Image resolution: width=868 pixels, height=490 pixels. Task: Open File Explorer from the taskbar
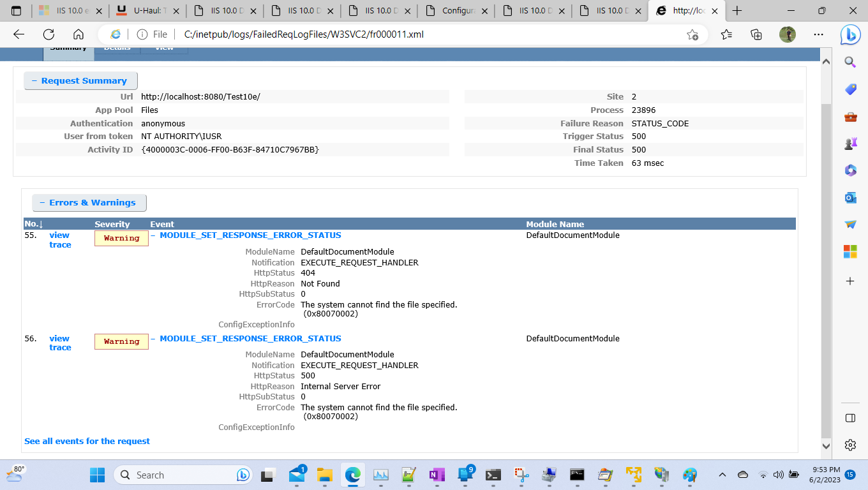pos(325,475)
